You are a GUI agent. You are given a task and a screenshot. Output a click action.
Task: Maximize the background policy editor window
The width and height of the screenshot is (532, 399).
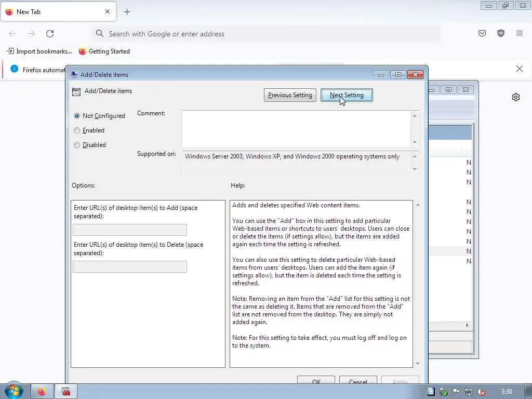click(x=448, y=89)
